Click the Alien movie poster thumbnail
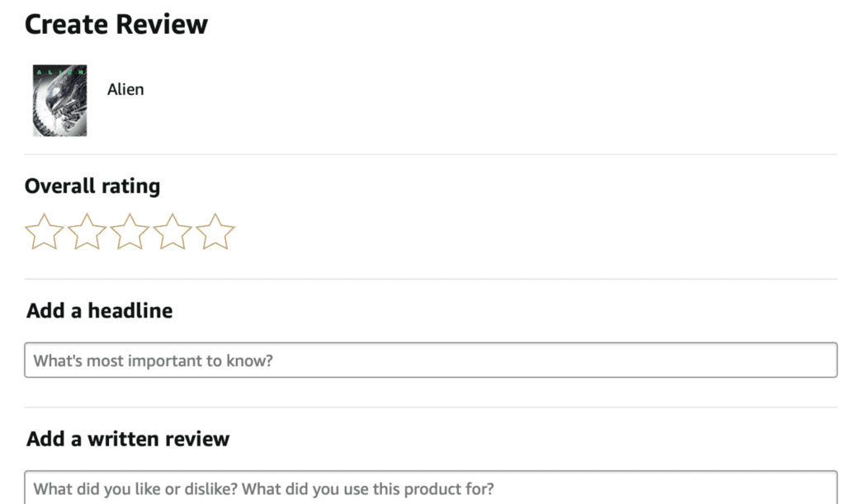845x504 pixels. (x=59, y=101)
